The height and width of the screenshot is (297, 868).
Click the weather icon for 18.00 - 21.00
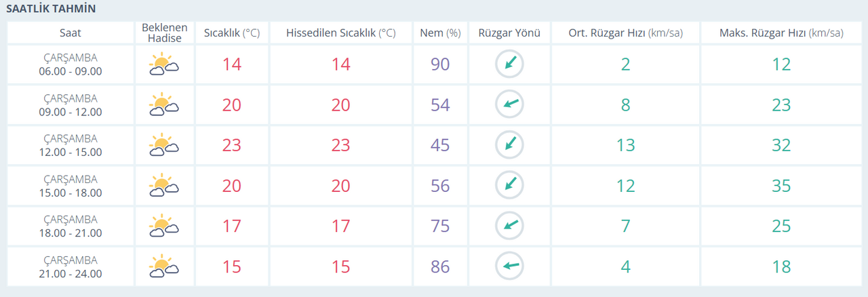point(163,226)
